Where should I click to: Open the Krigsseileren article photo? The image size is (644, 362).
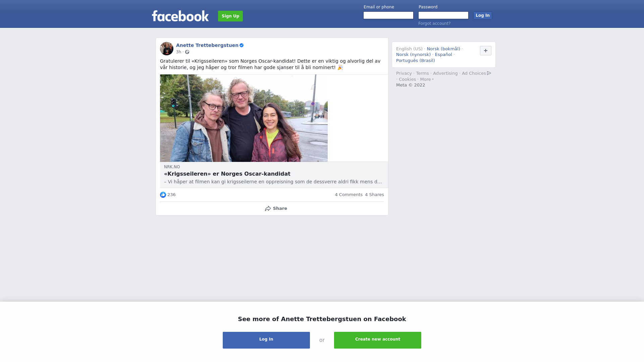coord(244,118)
